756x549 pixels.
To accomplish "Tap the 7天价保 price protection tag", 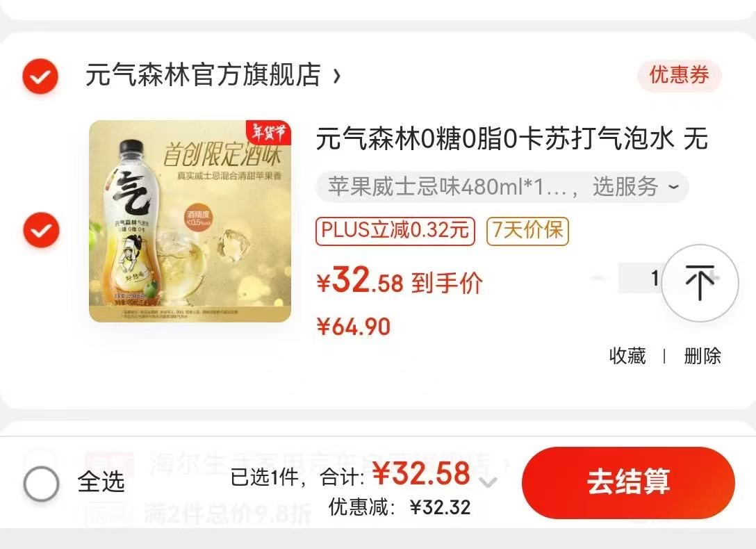I will coord(527,231).
